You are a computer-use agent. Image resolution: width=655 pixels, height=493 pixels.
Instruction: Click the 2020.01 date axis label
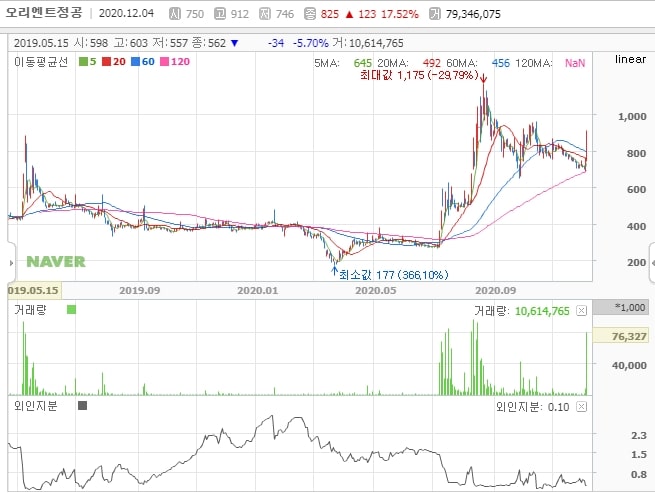pyautogui.click(x=257, y=290)
